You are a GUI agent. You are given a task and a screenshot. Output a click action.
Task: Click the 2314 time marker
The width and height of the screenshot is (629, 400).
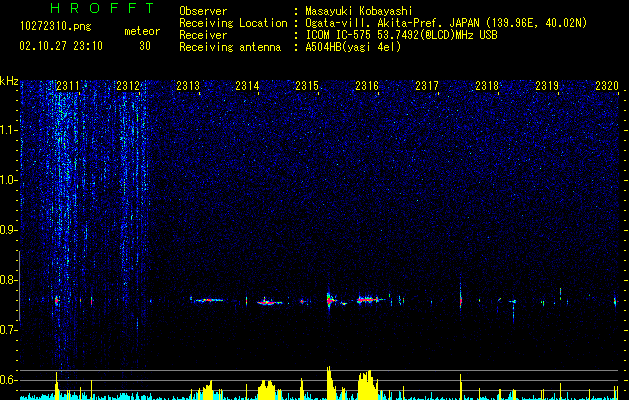pyautogui.click(x=247, y=85)
